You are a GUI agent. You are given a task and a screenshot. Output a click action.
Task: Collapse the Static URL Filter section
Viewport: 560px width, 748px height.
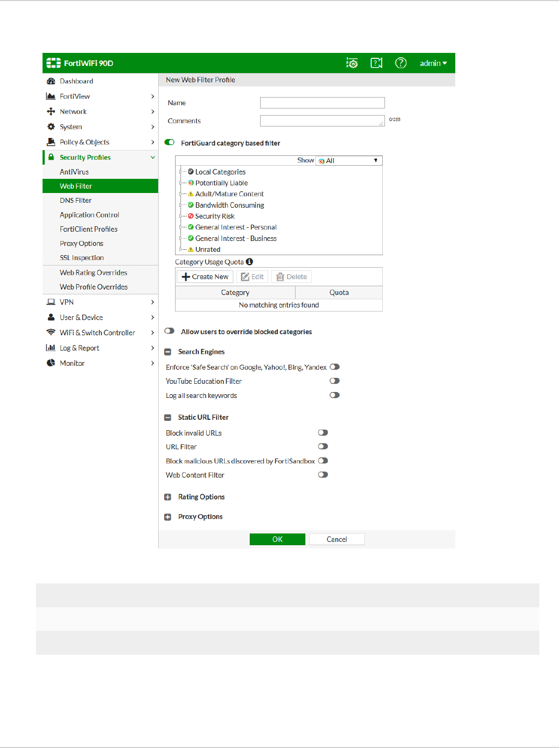[x=168, y=418]
